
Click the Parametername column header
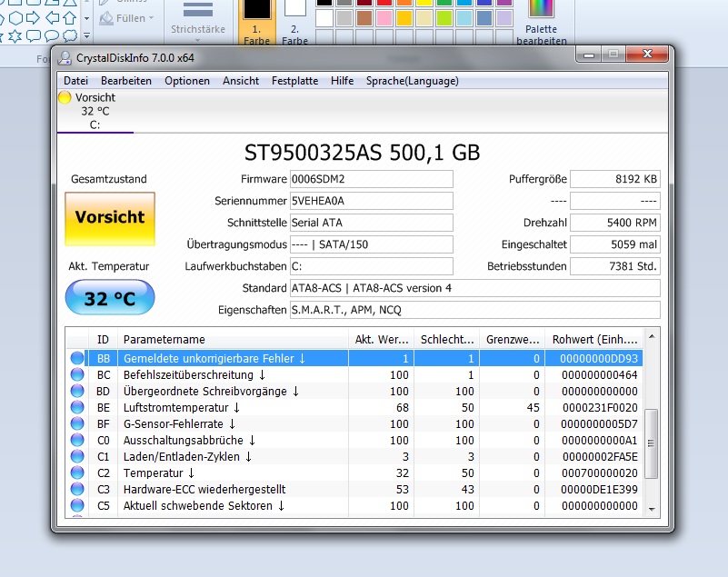(x=233, y=339)
